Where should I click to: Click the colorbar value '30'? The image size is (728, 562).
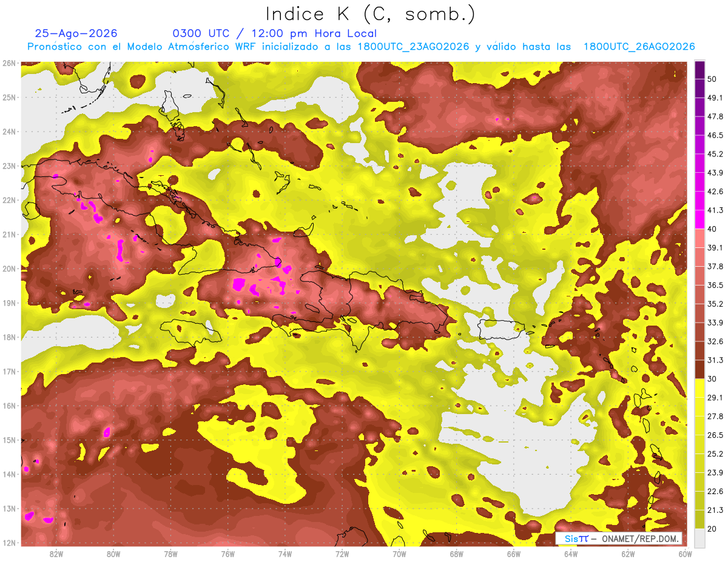(x=713, y=379)
